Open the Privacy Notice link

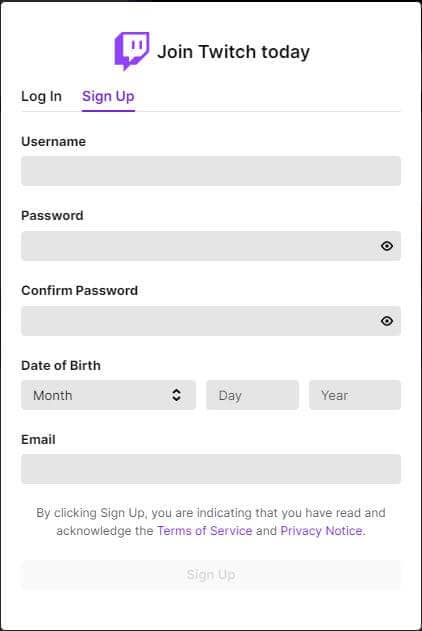[x=321, y=531]
